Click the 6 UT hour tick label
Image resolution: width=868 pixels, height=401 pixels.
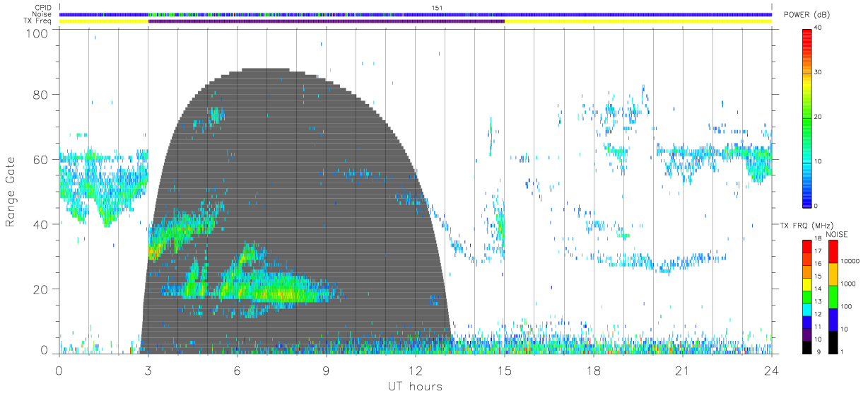pyautogui.click(x=237, y=371)
